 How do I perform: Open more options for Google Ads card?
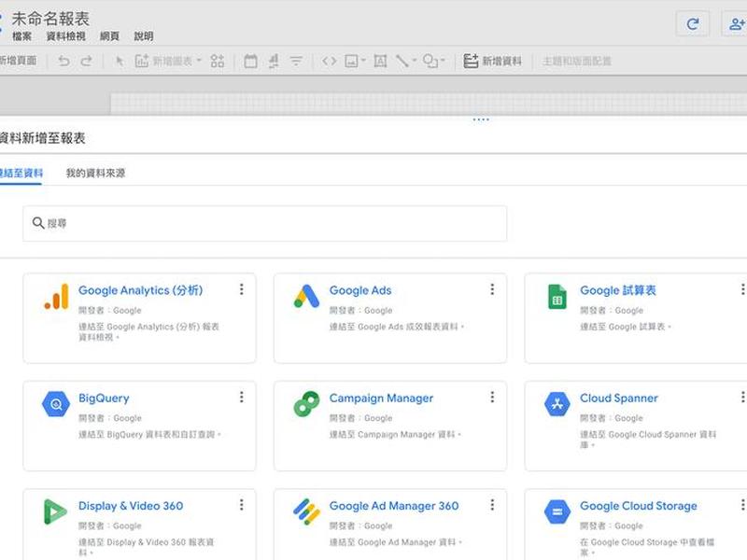pos(492,289)
